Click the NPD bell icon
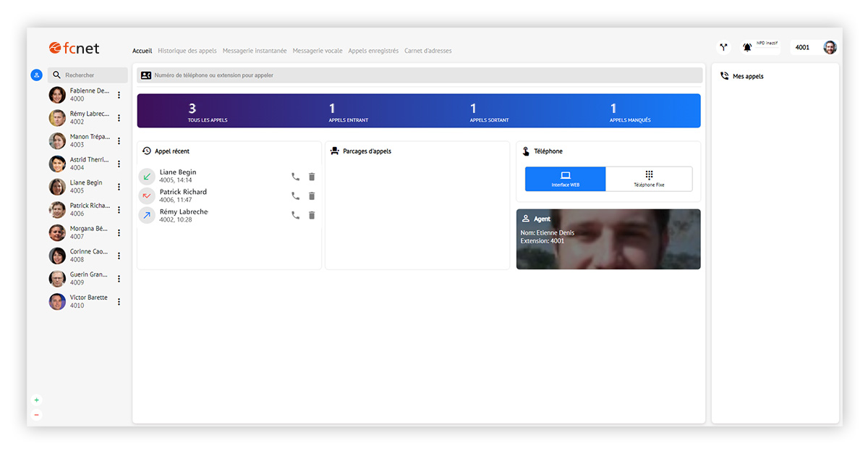This screenshot has width=868, height=454. coord(747,47)
